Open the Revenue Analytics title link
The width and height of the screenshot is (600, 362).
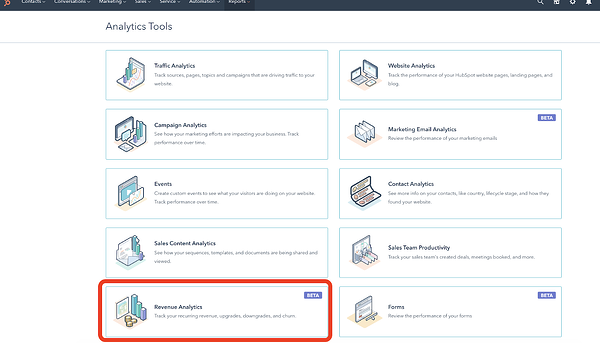click(178, 307)
